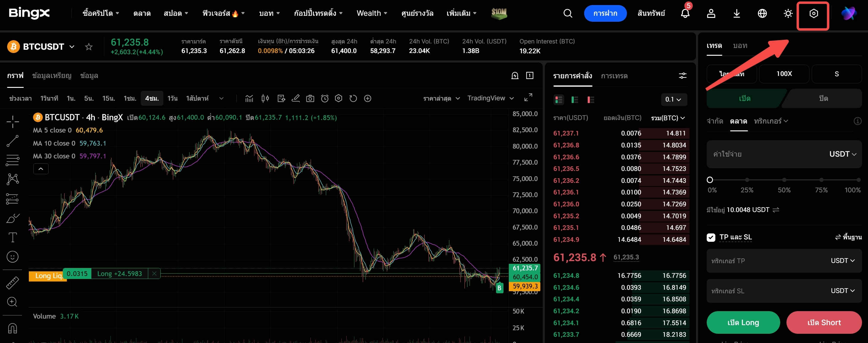Screen dimensions: 868x343
Task: Expand the 0.1 order book precision dropdown
Action: 674,99
